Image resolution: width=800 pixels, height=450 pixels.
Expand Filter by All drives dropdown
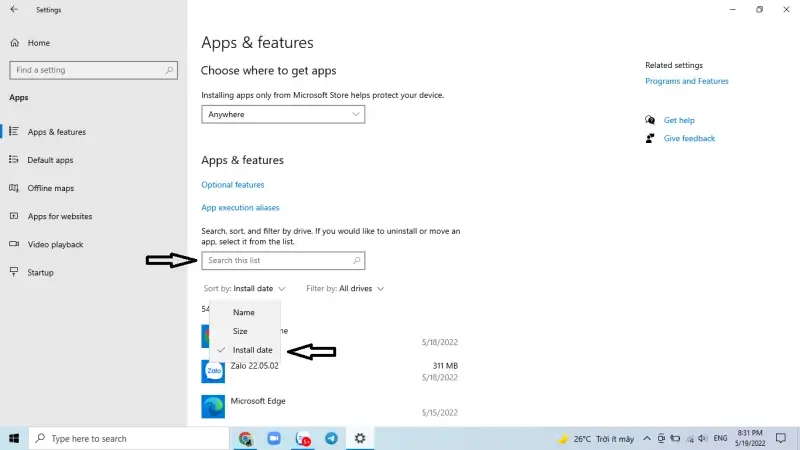tap(345, 289)
